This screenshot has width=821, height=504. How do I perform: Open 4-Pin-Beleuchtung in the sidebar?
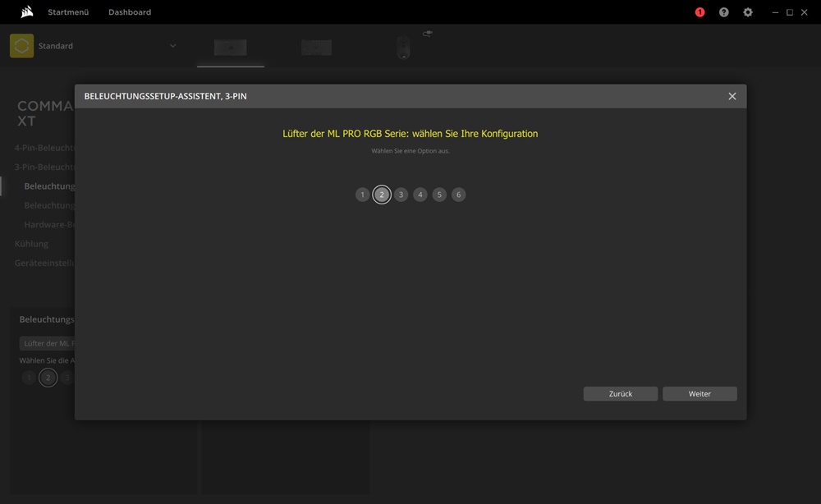coord(44,148)
